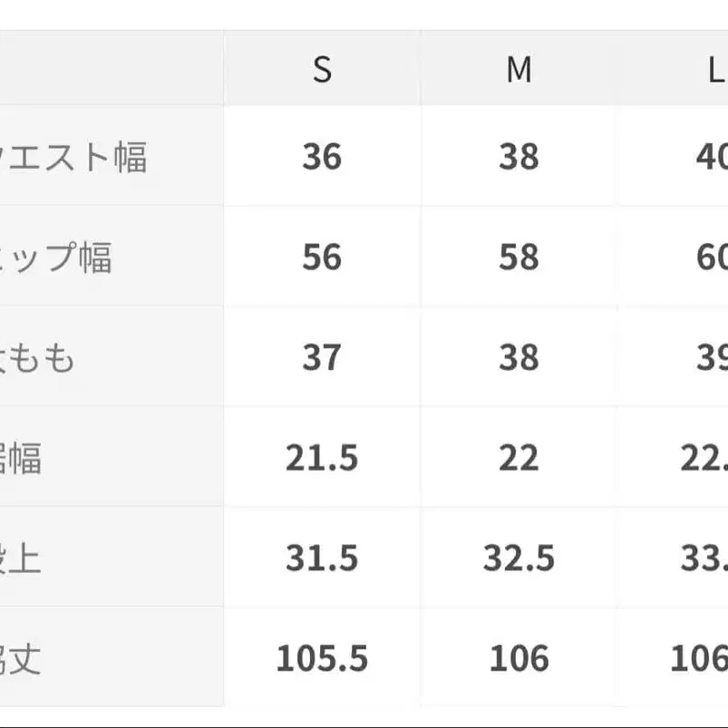Select the M hip value 58
This screenshot has height=728, width=728.
click(519, 257)
